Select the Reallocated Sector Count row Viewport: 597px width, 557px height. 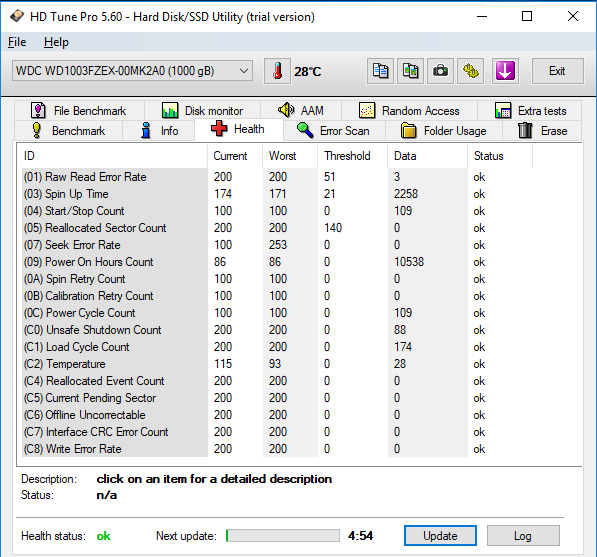click(277, 228)
